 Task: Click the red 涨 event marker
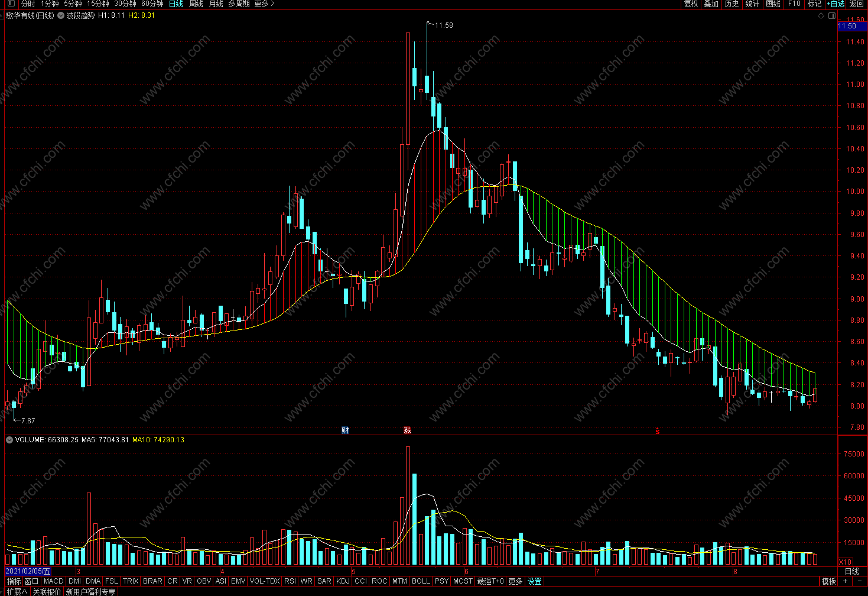tap(407, 430)
